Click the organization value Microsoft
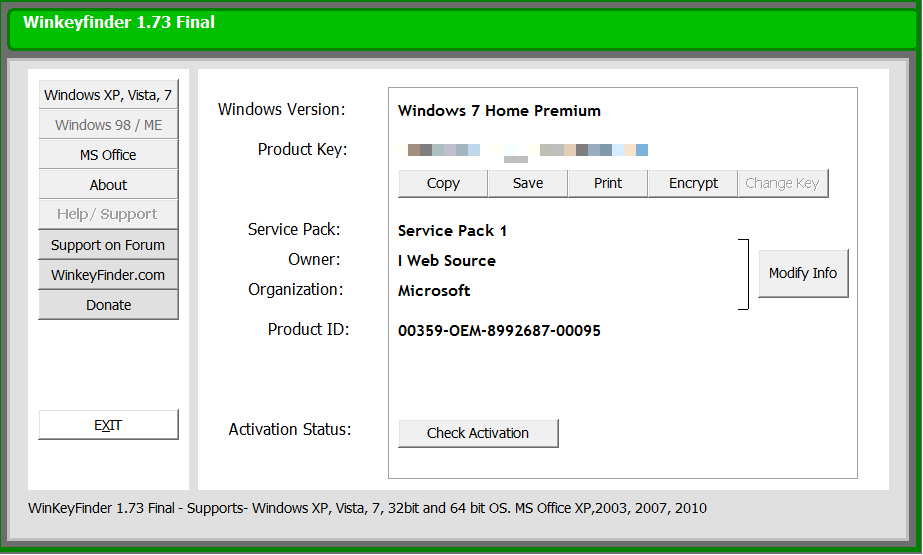 [434, 291]
